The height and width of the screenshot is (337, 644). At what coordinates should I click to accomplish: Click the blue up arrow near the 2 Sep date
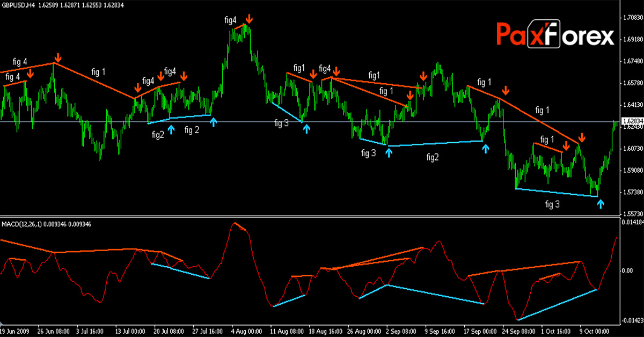pyautogui.click(x=389, y=152)
